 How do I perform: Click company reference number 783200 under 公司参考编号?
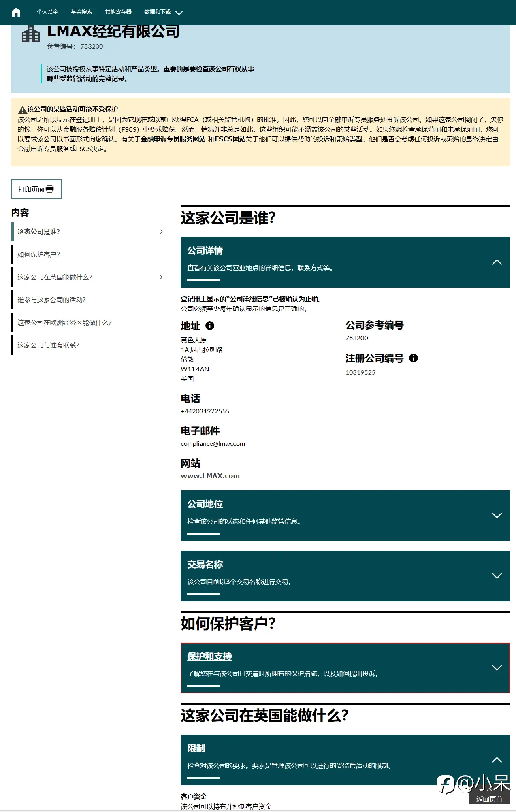click(x=357, y=338)
